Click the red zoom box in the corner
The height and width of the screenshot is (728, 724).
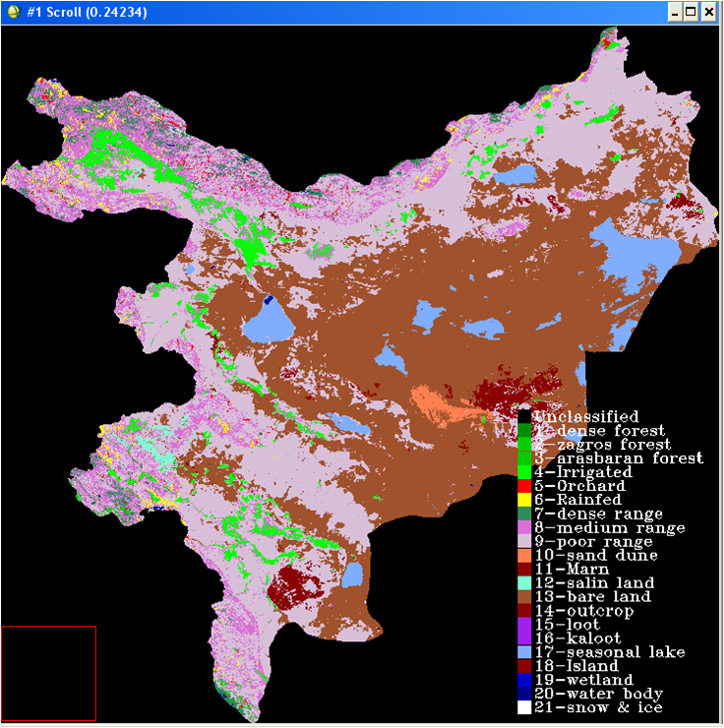pos(48,673)
